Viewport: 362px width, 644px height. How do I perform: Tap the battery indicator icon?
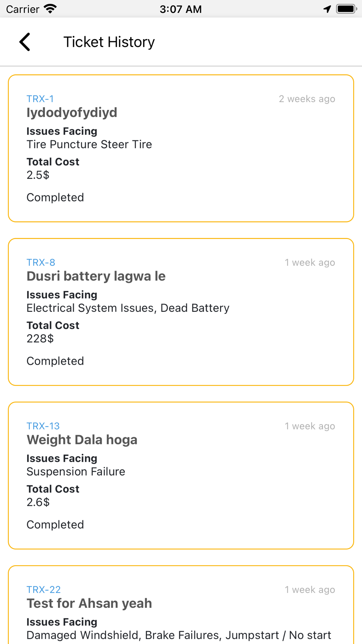coord(346,9)
